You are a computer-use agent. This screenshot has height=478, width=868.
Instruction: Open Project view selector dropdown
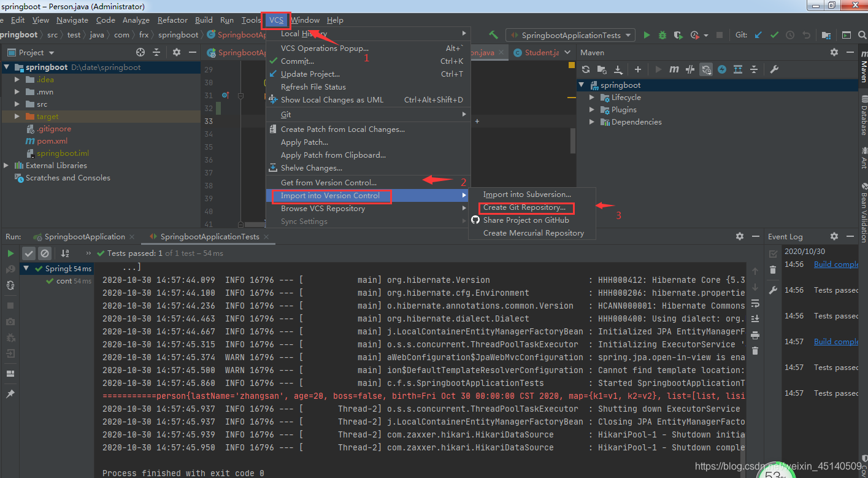pyautogui.click(x=32, y=53)
